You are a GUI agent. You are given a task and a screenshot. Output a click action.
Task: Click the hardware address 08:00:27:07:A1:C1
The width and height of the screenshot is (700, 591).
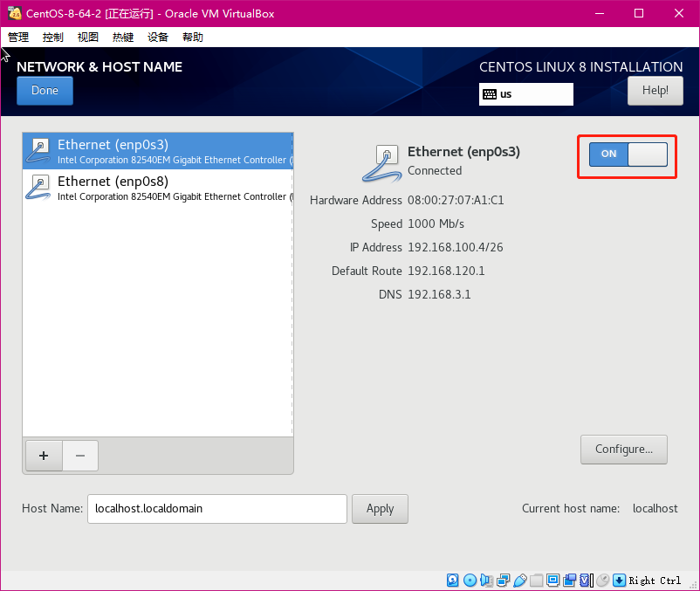pyautogui.click(x=456, y=201)
